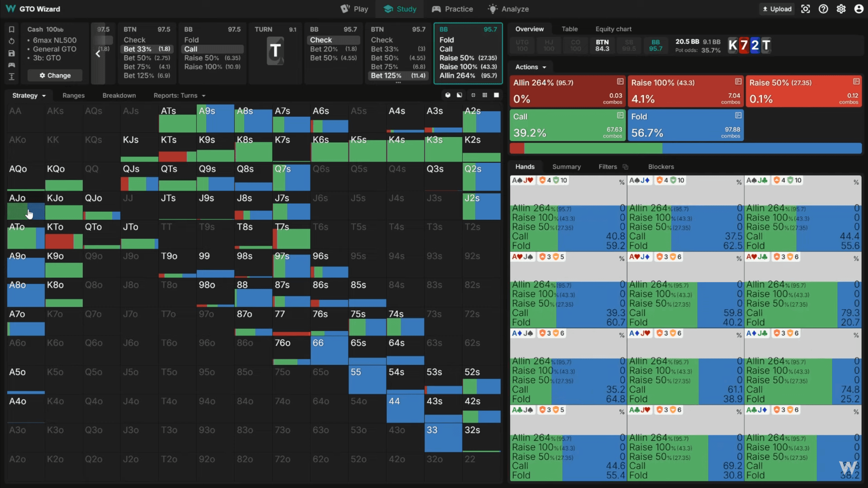Click the vertical expand height icon
This screenshot has width=868, height=488.
coord(12,77)
